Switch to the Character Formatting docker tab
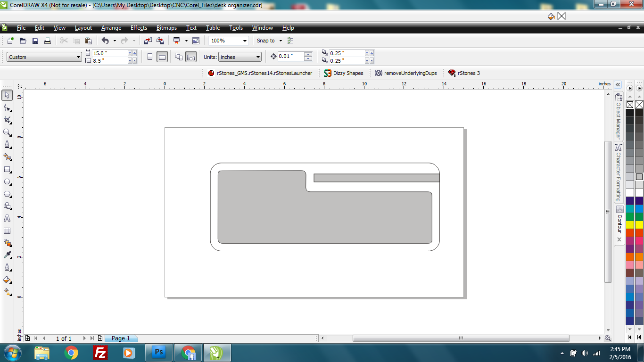 pos(618,173)
